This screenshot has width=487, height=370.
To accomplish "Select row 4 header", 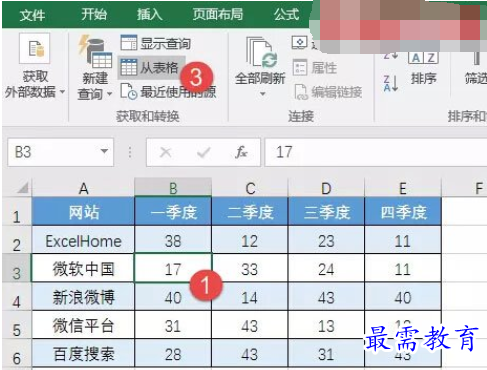I will [17, 297].
